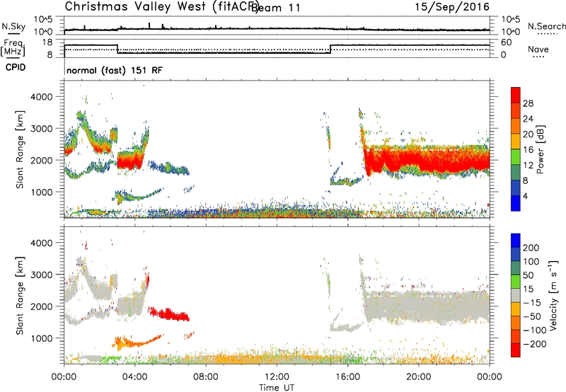Click the '4000' tick on the power panel
This screenshot has height=392, width=566.
point(41,97)
